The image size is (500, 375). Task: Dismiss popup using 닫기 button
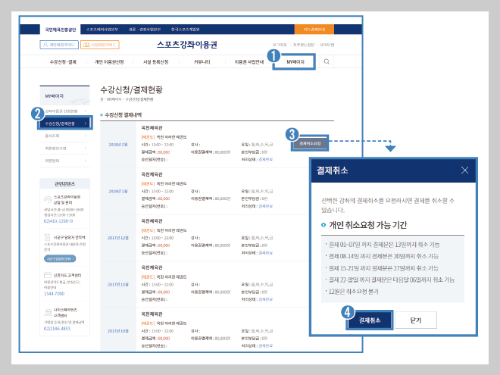pos(416,320)
